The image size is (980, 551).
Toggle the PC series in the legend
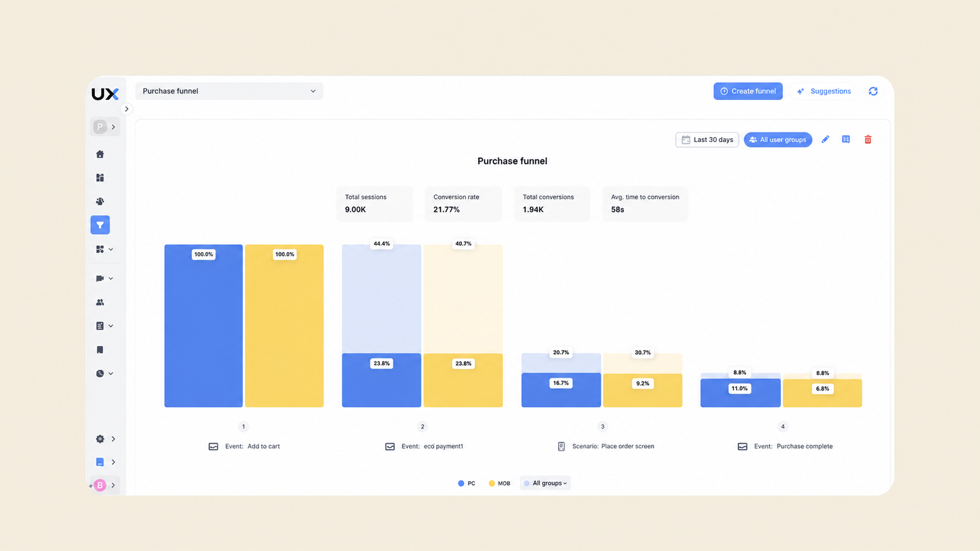click(x=467, y=484)
